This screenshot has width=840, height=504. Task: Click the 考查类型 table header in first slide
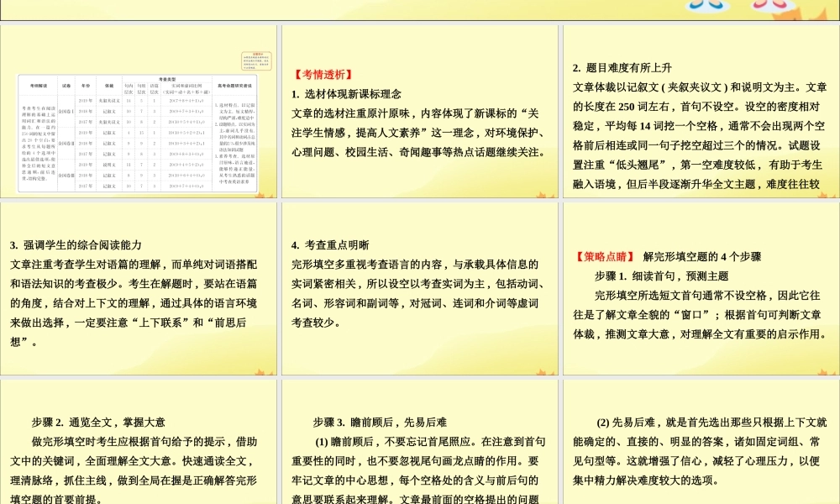tap(167, 79)
